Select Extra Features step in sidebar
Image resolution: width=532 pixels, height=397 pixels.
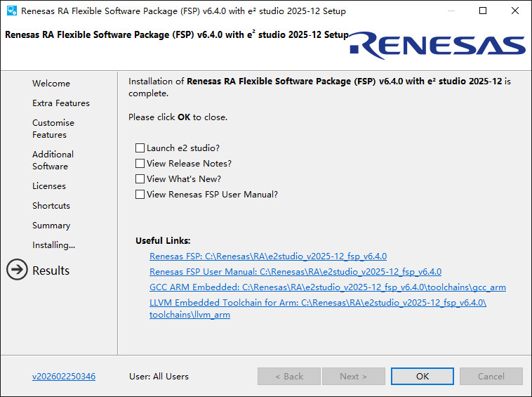point(61,103)
